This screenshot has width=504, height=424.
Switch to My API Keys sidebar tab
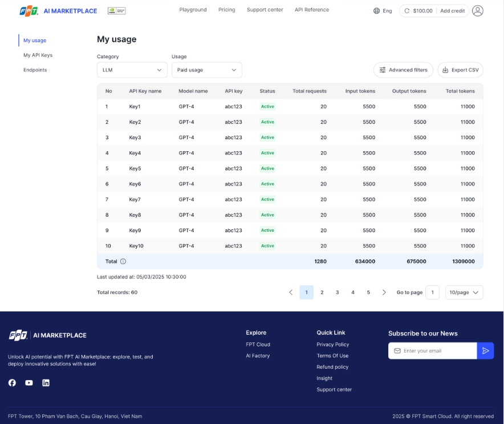38,55
